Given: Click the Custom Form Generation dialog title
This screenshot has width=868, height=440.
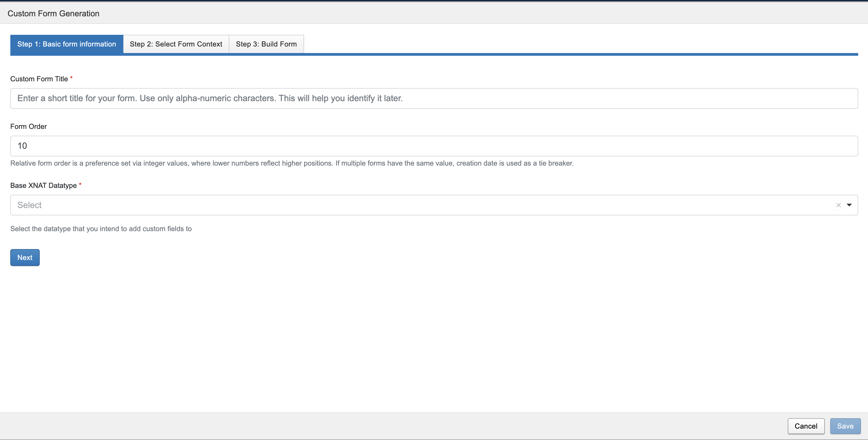Looking at the screenshot, I should click(54, 14).
